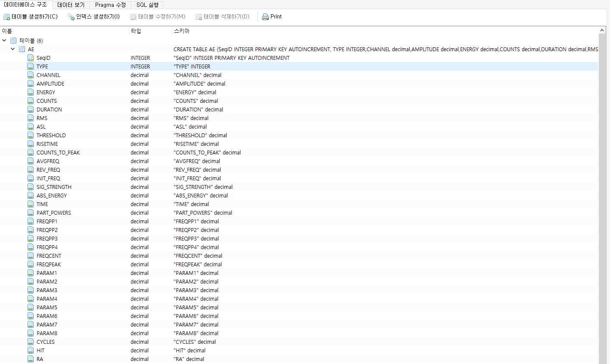Open the SQL execute tab
This screenshot has height=364, width=610.
click(147, 5)
